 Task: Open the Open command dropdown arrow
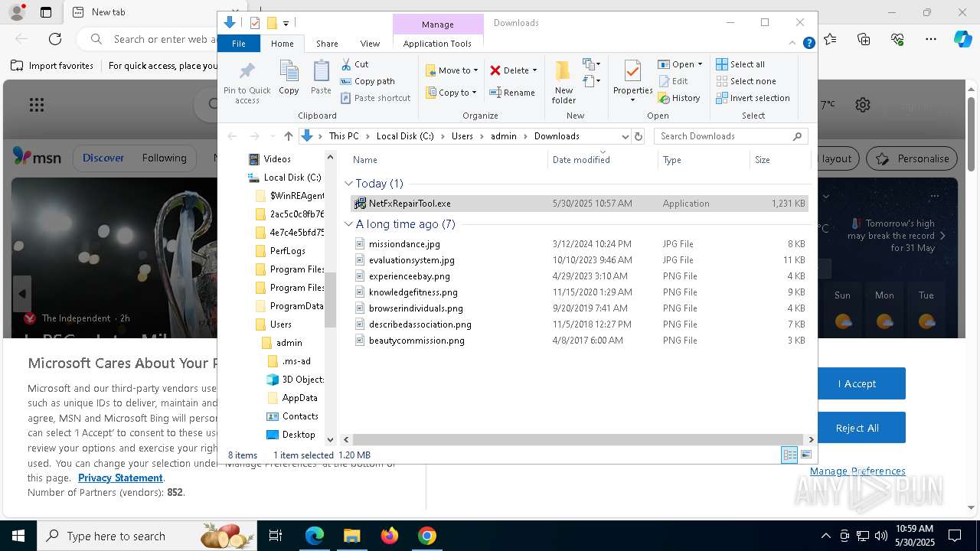[700, 64]
